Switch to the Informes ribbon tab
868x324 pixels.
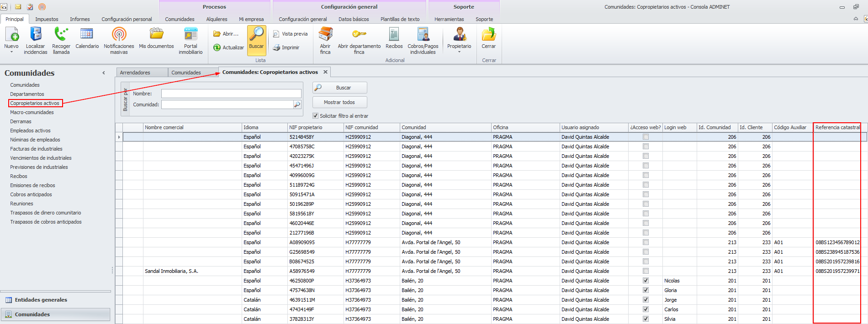click(80, 19)
